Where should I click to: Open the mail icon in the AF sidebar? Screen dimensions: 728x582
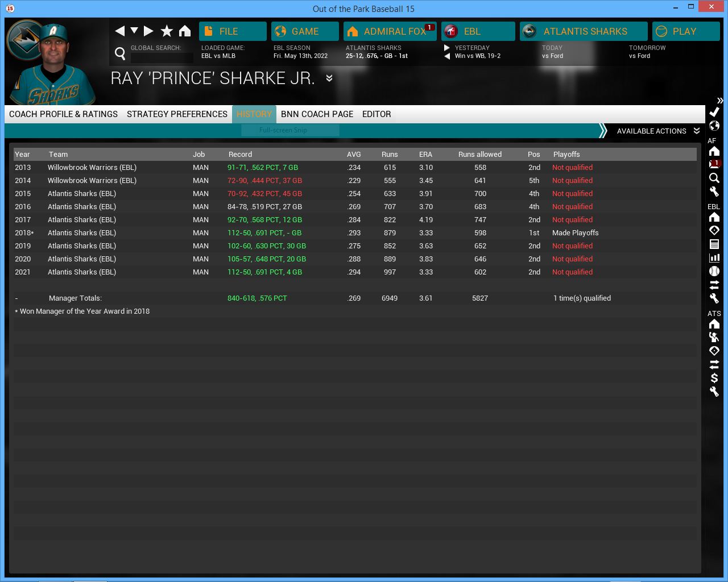point(714,164)
